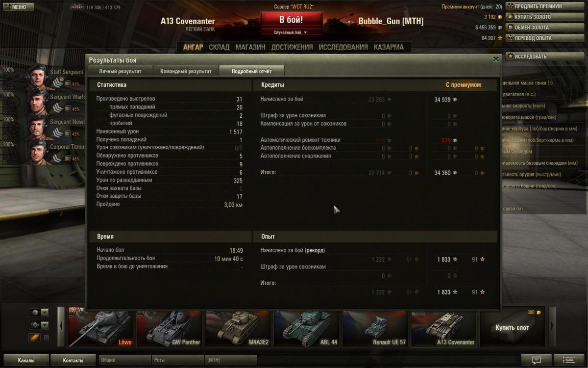Select the Renault UE 57 tank

click(x=375, y=327)
